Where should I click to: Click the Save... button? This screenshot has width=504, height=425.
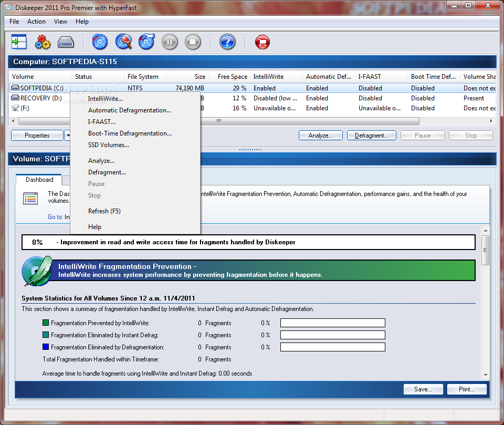pyautogui.click(x=423, y=389)
